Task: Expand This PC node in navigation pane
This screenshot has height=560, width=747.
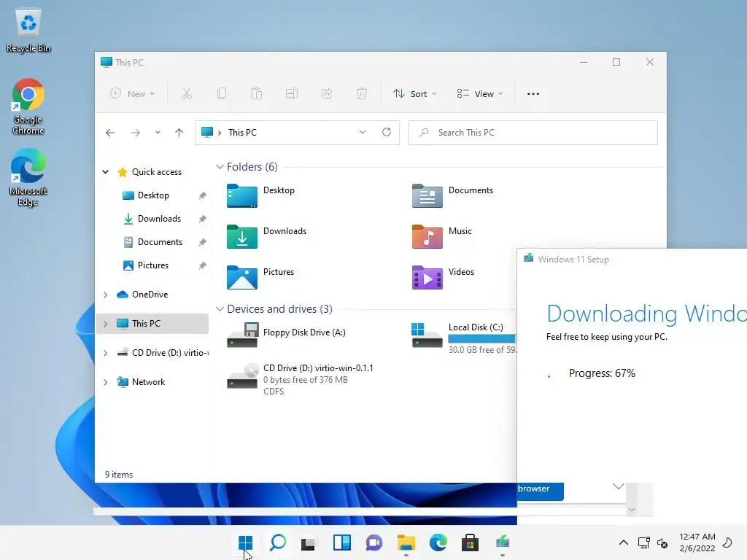Action: point(106,324)
